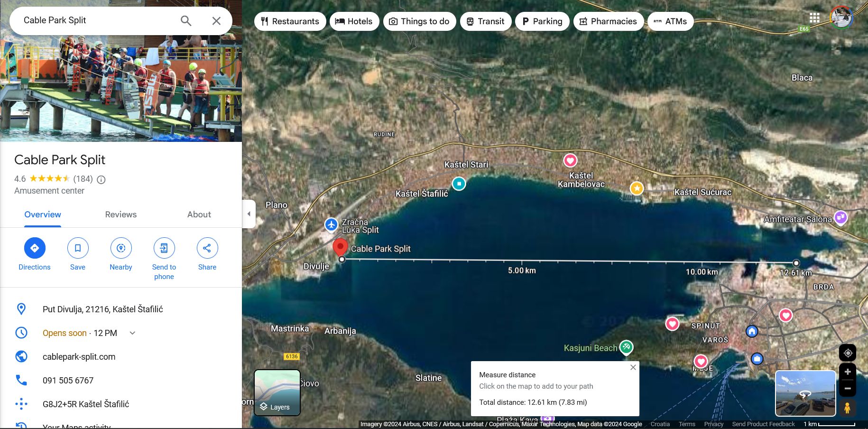Open the About tab
The image size is (868, 429).
pos(199,214)
